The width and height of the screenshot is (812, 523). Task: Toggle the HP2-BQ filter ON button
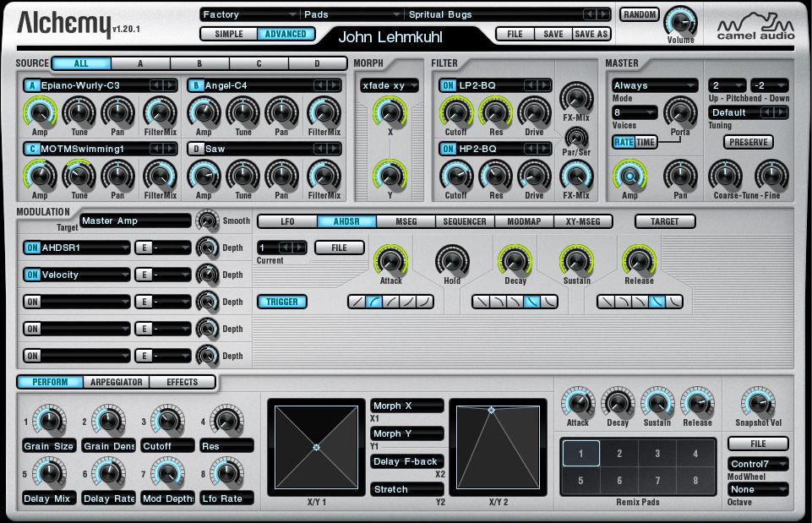pos(448,149)
